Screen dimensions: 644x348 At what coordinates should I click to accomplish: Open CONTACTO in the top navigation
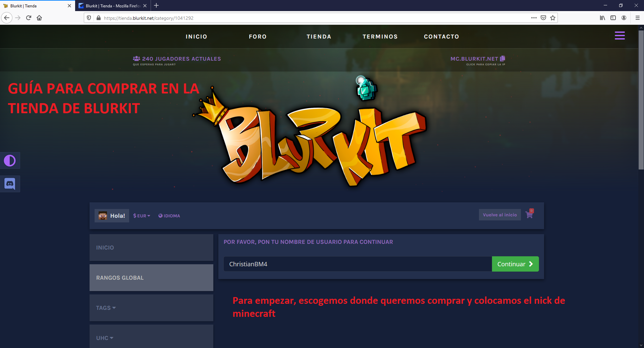click(441, 37)
